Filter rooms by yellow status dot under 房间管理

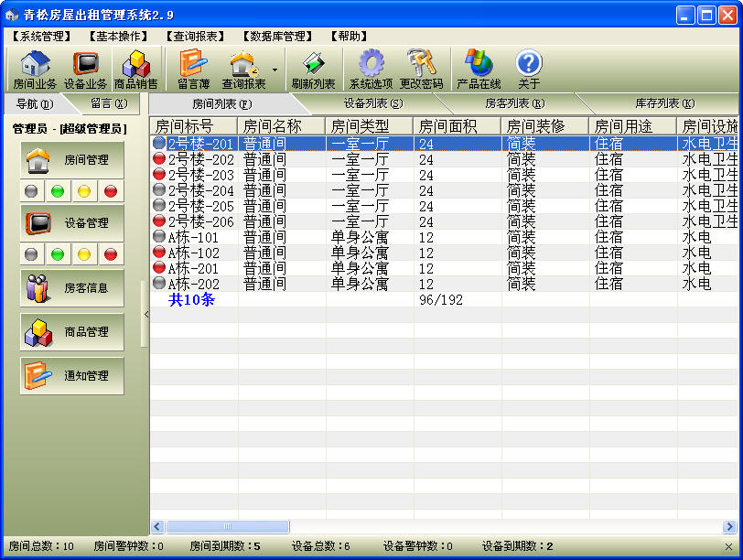click(84, 191)
